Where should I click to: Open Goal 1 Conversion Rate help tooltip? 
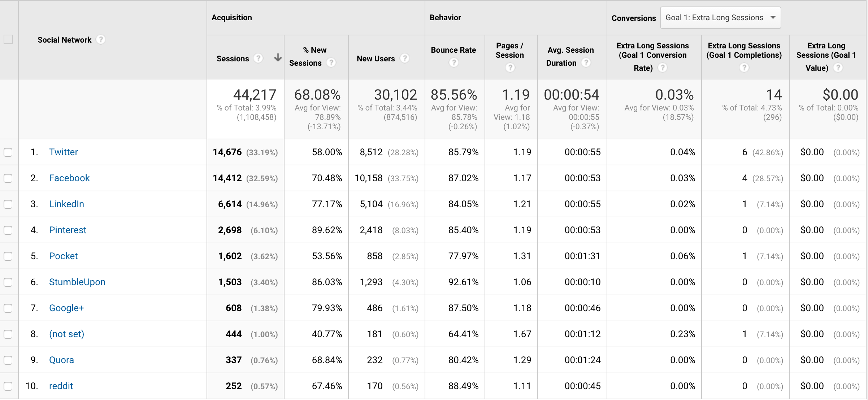click(663, 68)
